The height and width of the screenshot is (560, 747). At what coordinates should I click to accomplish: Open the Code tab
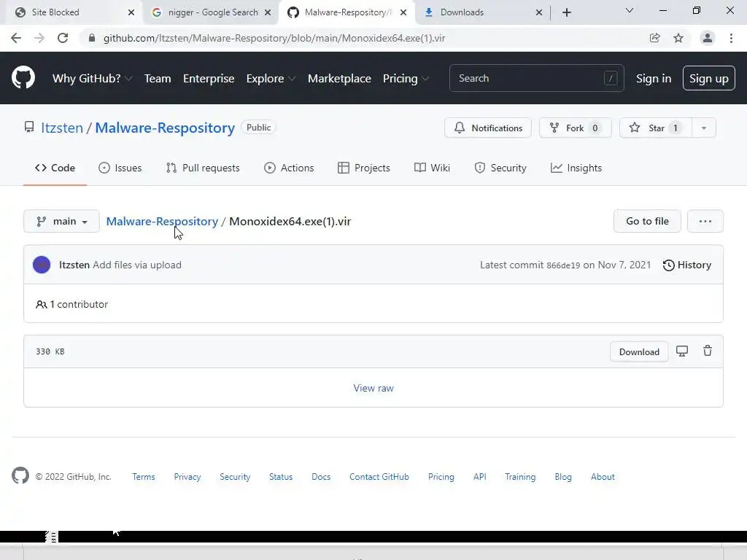55,168
